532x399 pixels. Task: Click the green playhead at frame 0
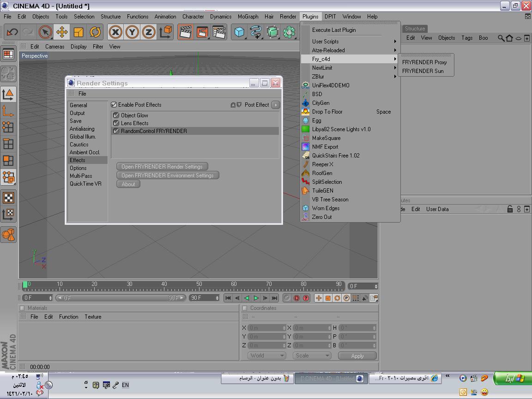[25, 285]
